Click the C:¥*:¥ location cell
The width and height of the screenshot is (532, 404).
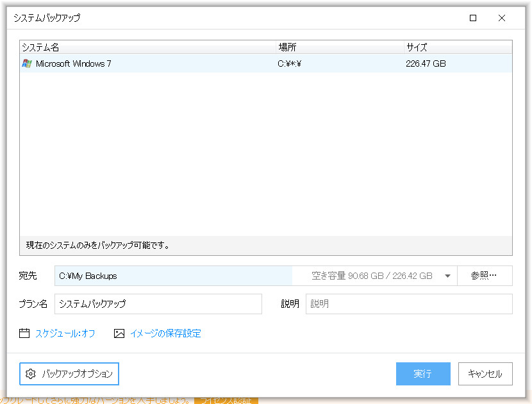(290, 63)
